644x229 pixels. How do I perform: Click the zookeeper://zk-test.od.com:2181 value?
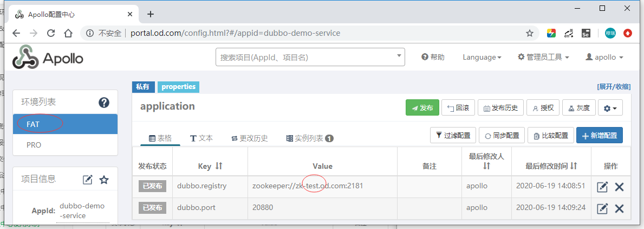pyautogui.click(x=308, y=186)
